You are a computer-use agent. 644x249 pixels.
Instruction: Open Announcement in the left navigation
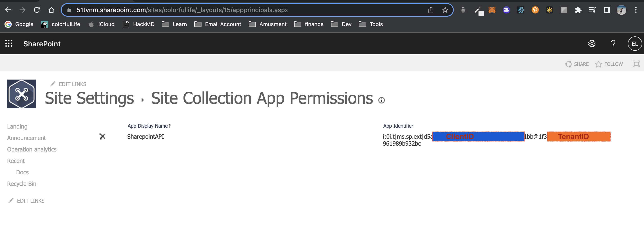(x=27, y=138)
